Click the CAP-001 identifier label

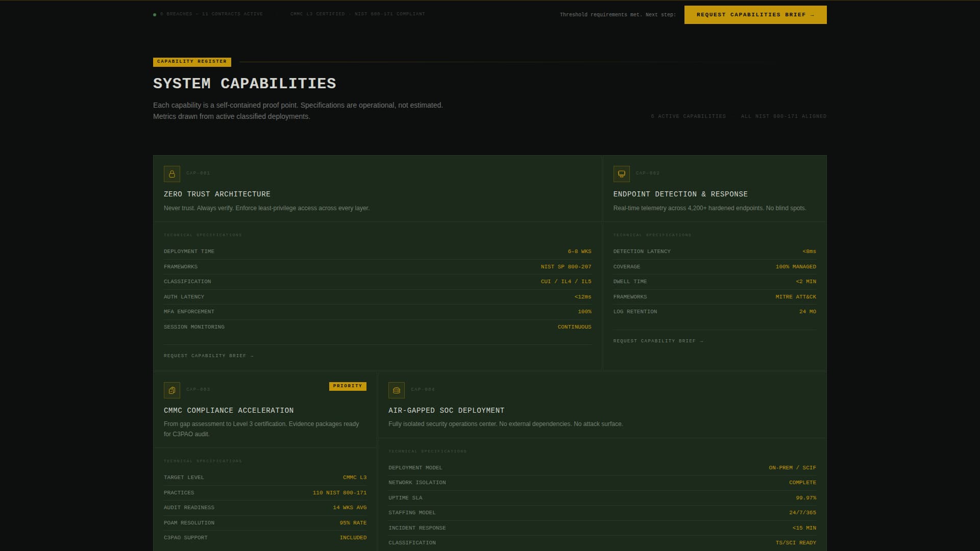(198, 173)
